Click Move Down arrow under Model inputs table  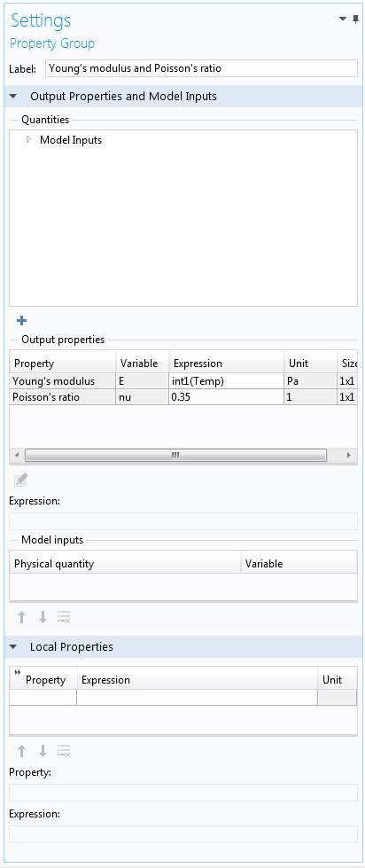click(43, 617)
